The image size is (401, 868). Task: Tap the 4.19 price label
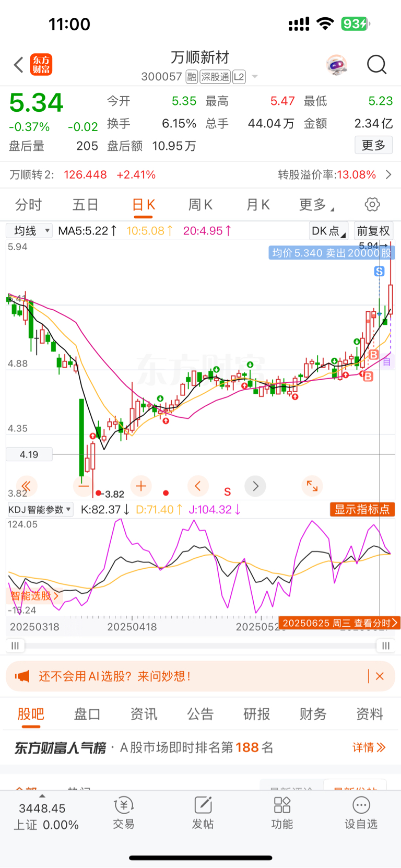[x=29, y=454]
